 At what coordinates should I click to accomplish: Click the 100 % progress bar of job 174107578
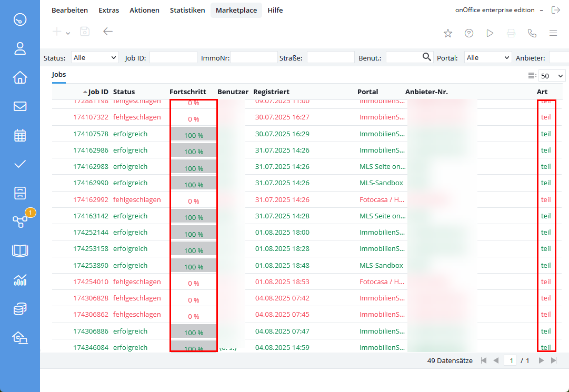click(194, 134)
